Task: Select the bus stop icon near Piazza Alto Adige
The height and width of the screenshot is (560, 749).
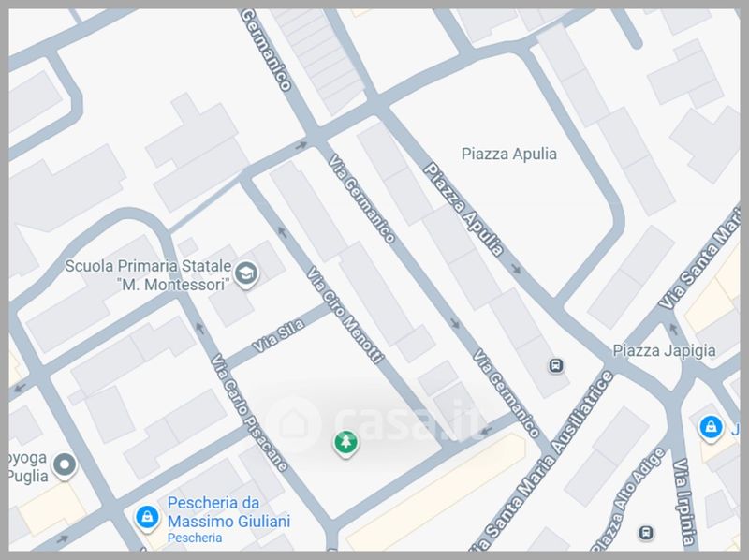Action: pos(646,532)
